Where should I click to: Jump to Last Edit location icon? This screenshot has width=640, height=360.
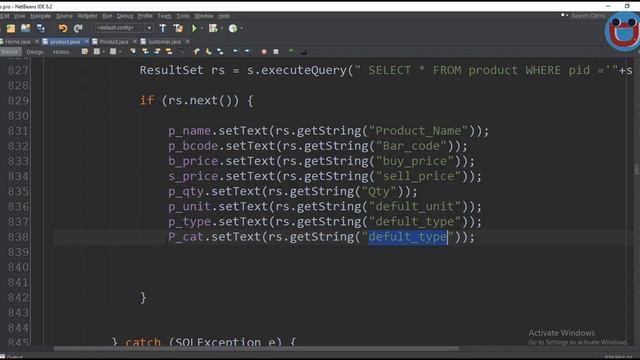pyautogui.click(x=85, y=52)
